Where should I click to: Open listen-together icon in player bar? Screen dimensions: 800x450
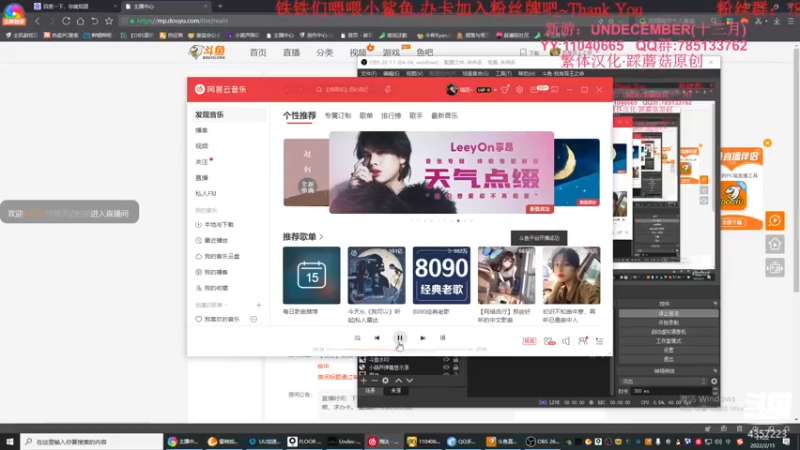(x=583, y=341)
